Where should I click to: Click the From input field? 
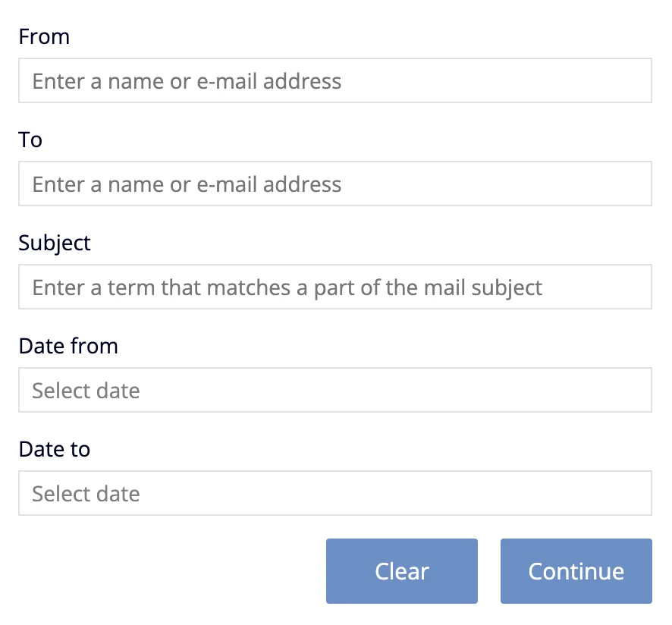[334, 80]
